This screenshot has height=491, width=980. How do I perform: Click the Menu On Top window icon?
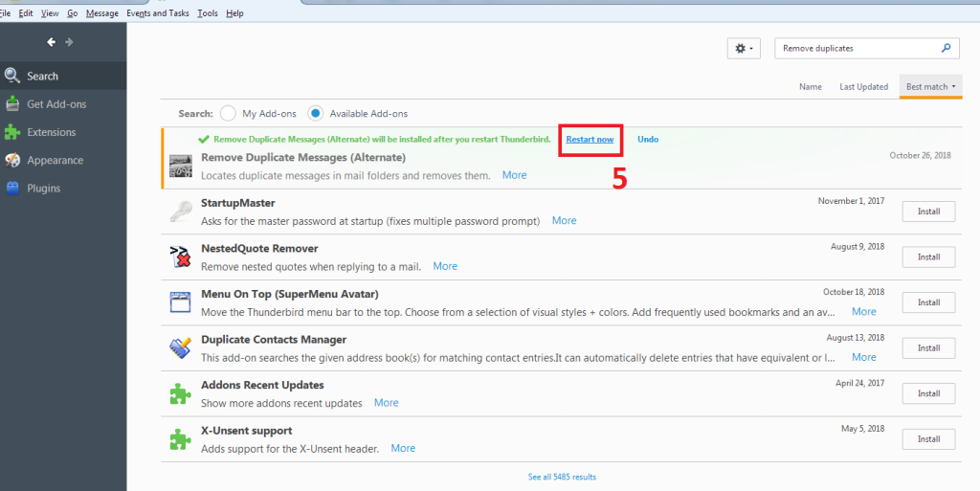point(181,302)
